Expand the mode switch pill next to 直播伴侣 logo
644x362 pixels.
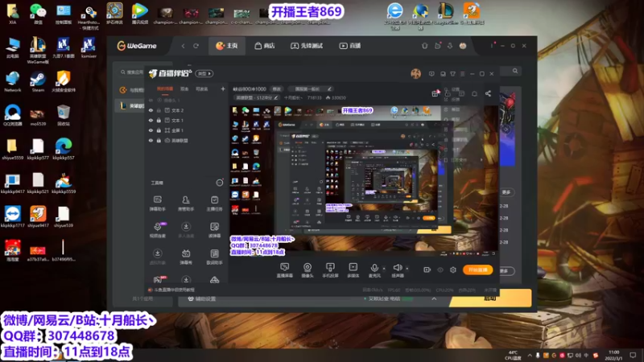[x=204, y=73]
